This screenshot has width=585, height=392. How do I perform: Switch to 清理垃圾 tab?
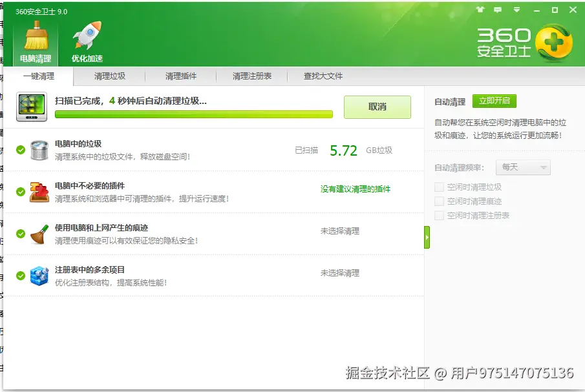coord(110,76)
